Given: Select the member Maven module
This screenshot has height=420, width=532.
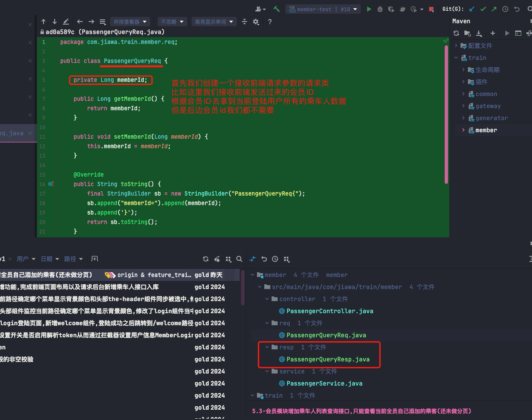Looking at the screenshot, I should tap(486, 130).
